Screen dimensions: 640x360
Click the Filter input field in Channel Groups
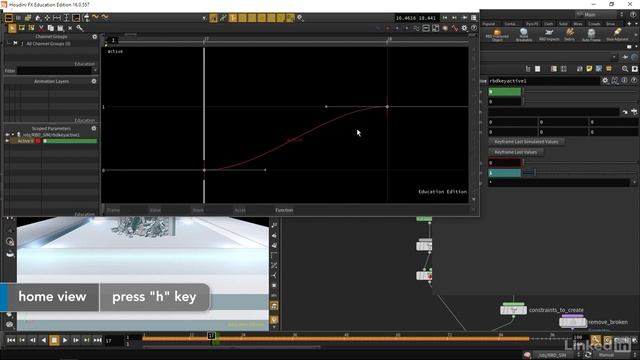pos(54,71)
